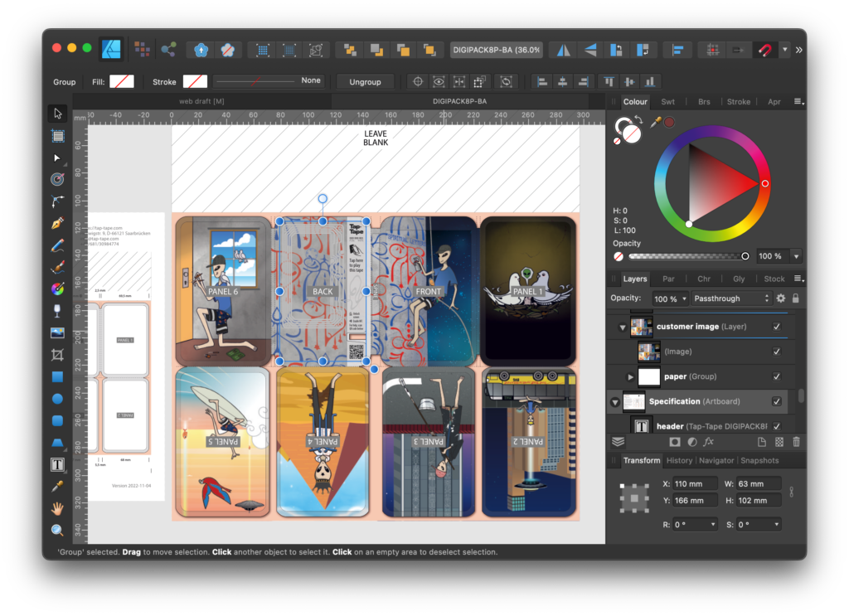Image resolution: width=849 pixels, height=616 pixels.
Task: Select the Move tool
Action: click(x=57, y=114)
